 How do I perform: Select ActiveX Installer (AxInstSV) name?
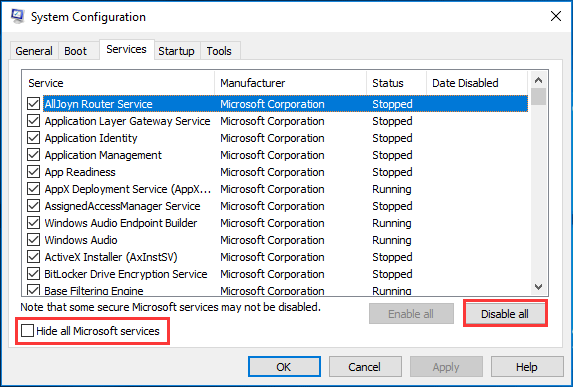111,257
